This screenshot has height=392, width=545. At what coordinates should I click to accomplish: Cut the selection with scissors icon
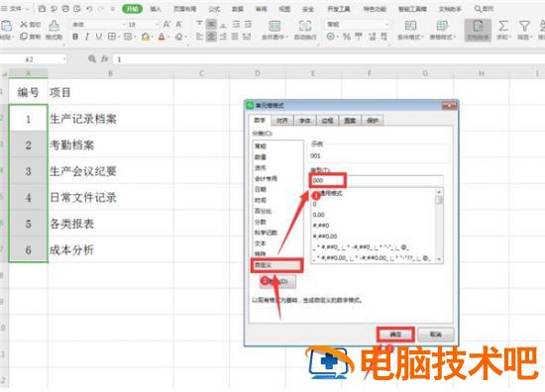click(x=24, y=25)
